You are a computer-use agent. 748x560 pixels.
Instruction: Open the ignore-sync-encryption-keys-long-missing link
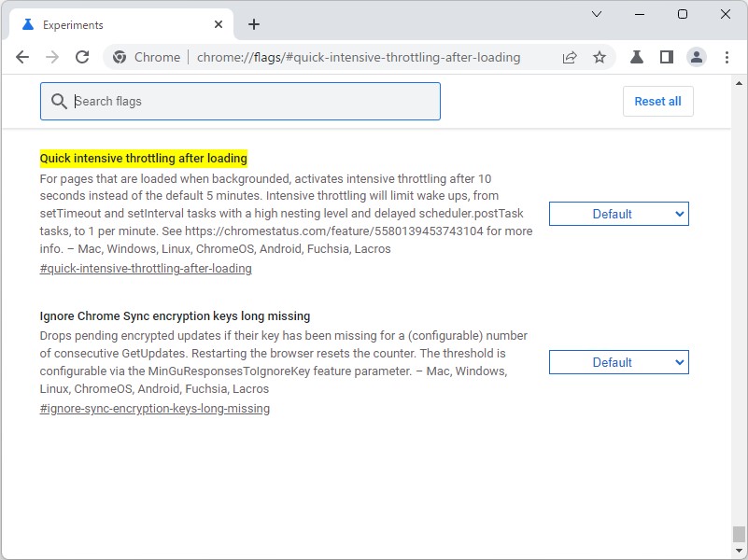153,408
